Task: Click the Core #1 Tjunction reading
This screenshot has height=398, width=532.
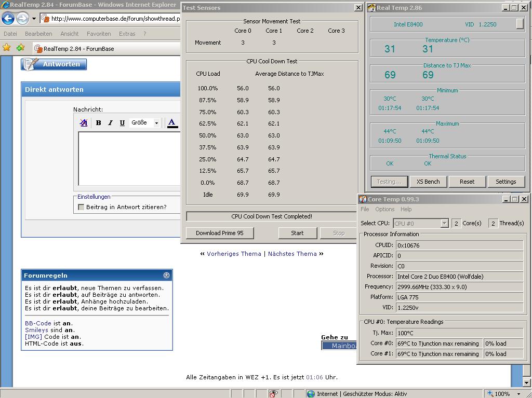Action: [x=438, y=353]
